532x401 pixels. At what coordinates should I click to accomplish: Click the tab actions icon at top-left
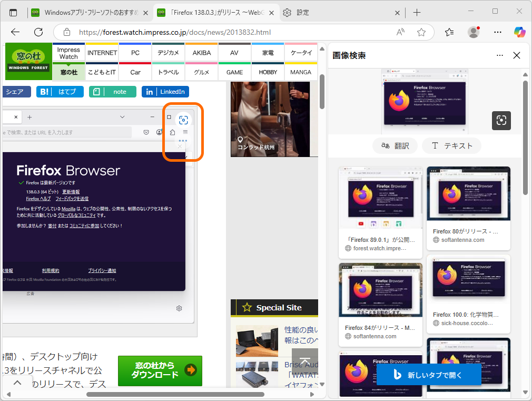pyautogui.click(x=13, y=11)
